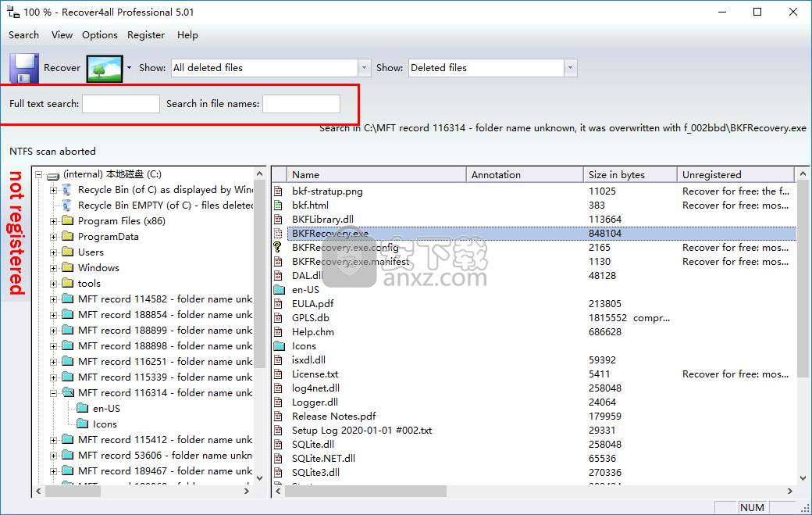This screenshot has height=515, width=812.
Task: Click the SQLite.dll file icon
Action: 279,444
